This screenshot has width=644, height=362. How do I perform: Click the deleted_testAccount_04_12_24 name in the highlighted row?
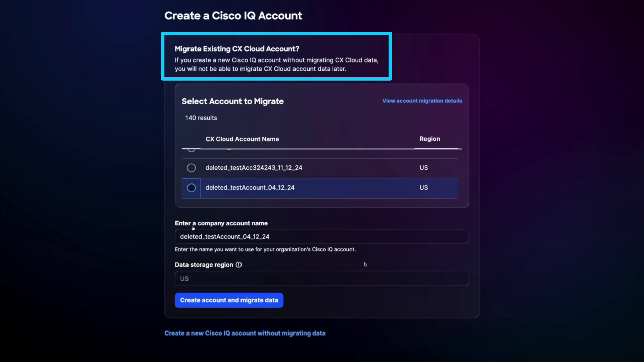pos(250,188)
